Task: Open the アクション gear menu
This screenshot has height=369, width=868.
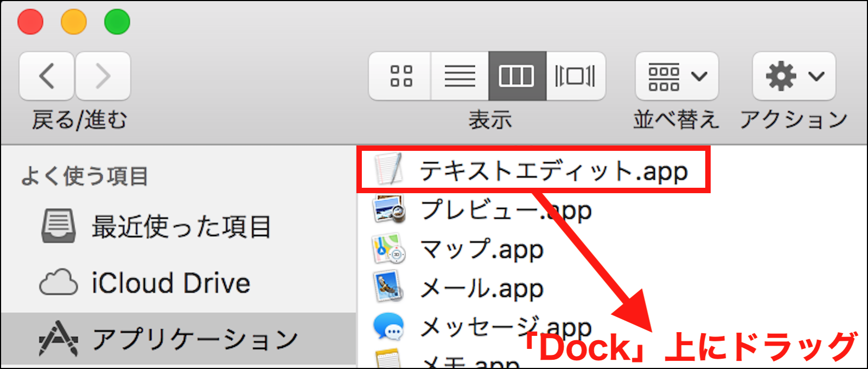Action: (794, 76)
